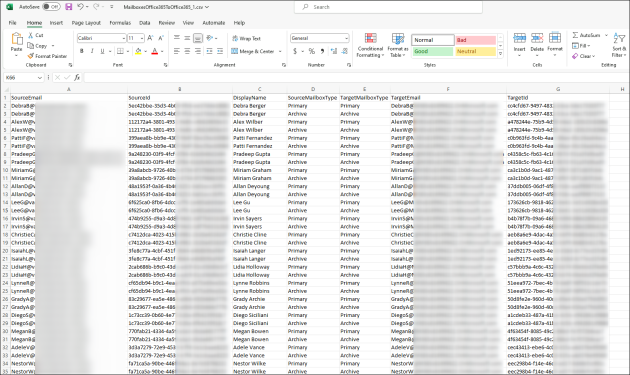Click the Copy icon
630x375 pixels.
click(31, 46)
